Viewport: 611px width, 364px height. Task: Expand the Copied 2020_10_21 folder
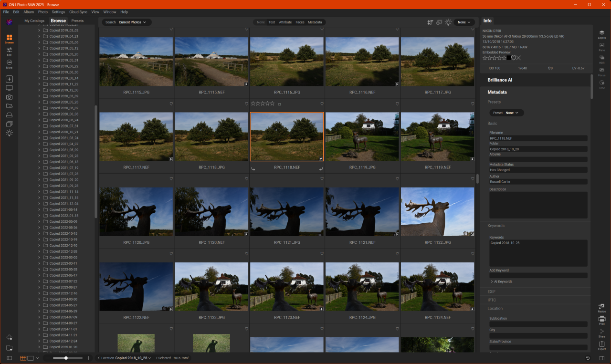point(39,132)
